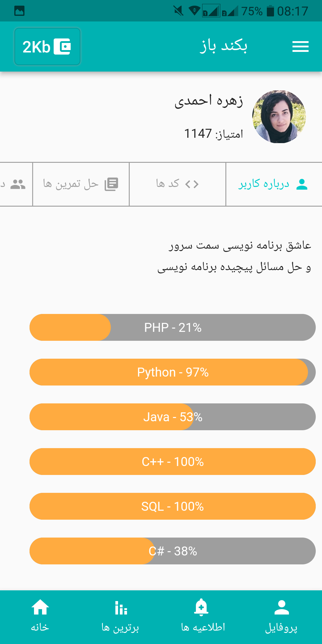Tap the partially visible group people icon tab
The height and width of the screenshot is (644, 322).
click(x=17, y=184)
